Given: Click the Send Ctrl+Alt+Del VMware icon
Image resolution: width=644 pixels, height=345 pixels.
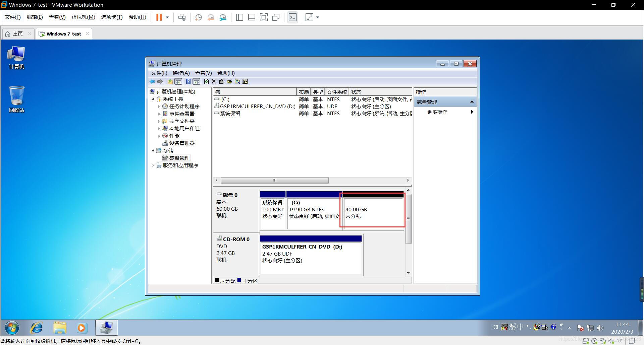Looking at the screenshot, I should click(182, 17).
